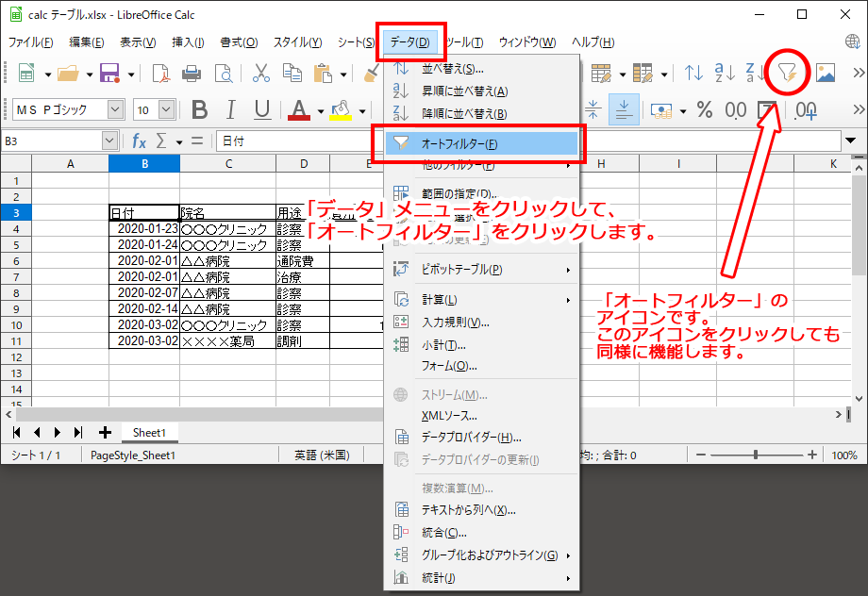Click the Function Wizard (fx) button
The height and width of the screenshot is (596, 868).
click(x=139, y=141)
